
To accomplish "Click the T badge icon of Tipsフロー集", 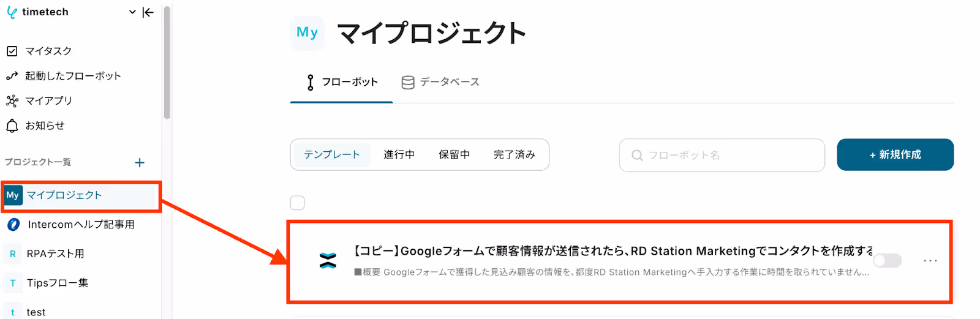I will coord(13,283).
